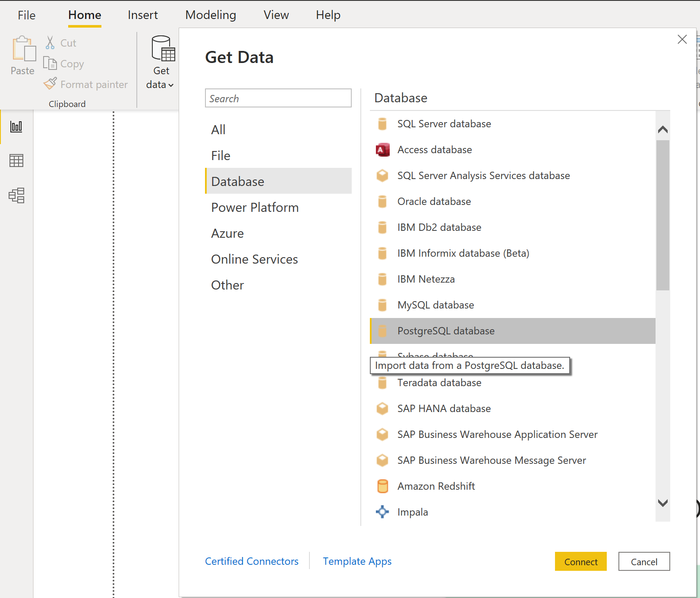Click the Search connectors input field
This screenshot has width=700, height=598.
(278, 98)
